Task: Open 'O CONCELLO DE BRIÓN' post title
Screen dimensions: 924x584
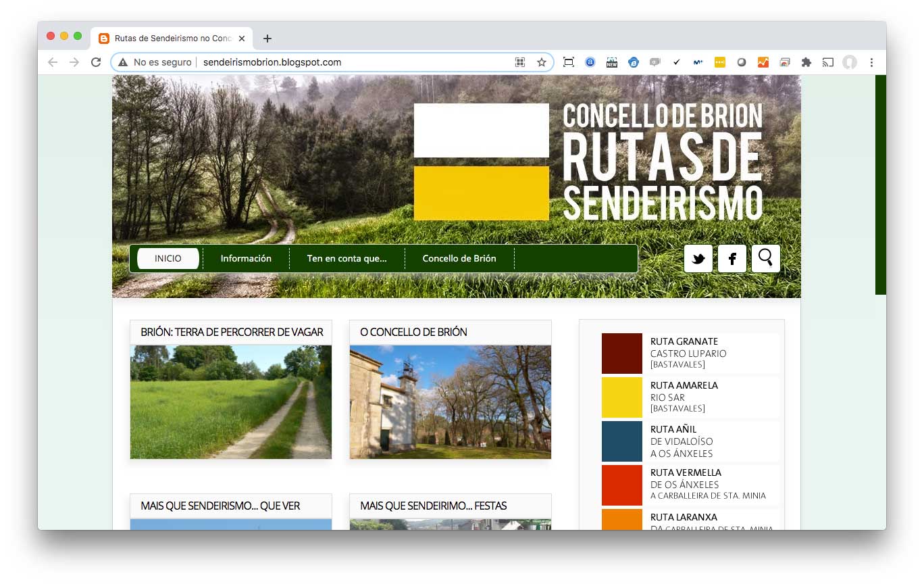Action: 413,332
